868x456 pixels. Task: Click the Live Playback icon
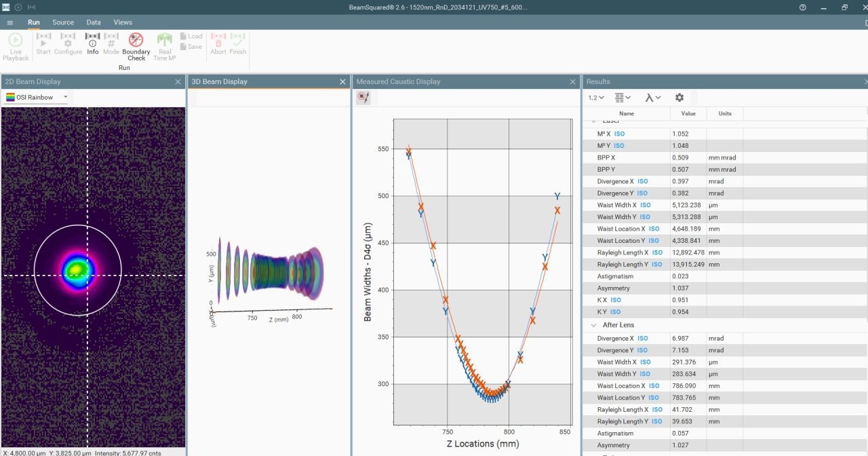(16, 40)
